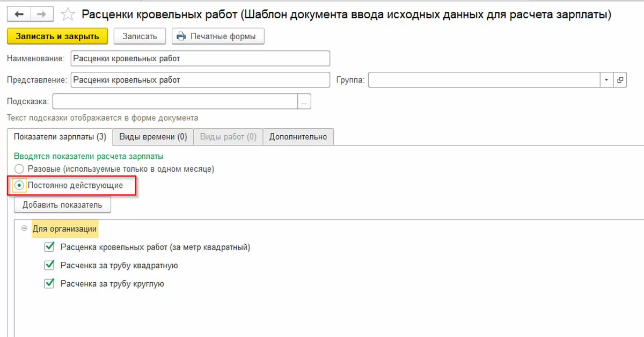The width and height of the screenshot is (644, 337).
Task: Uncheck Расценка кровельных работ checkbox
Action: [x=50, y=247]
